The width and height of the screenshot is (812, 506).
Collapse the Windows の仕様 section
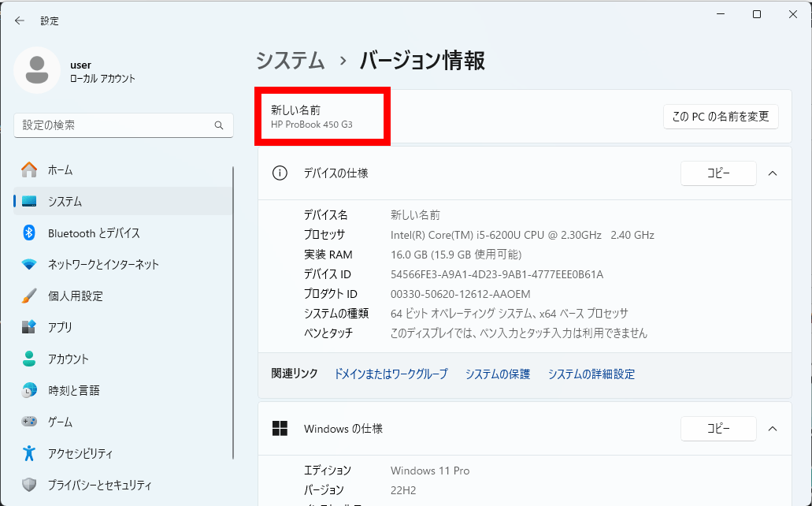click(773, 429)
